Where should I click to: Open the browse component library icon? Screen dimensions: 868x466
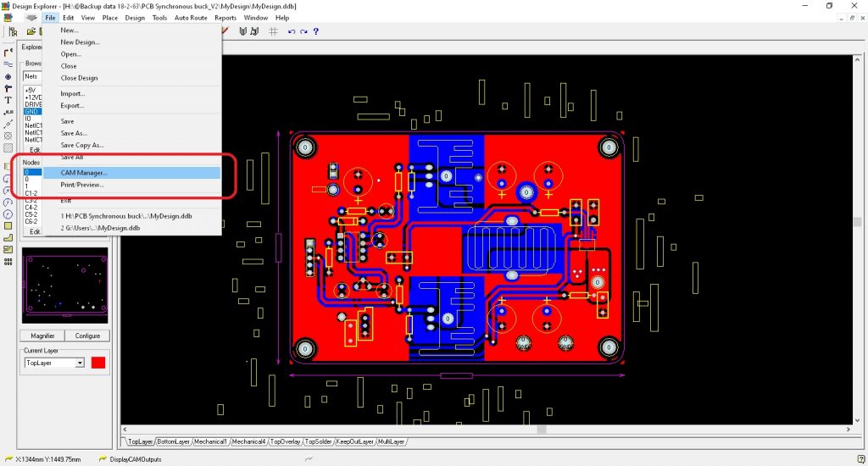point(242,31)
